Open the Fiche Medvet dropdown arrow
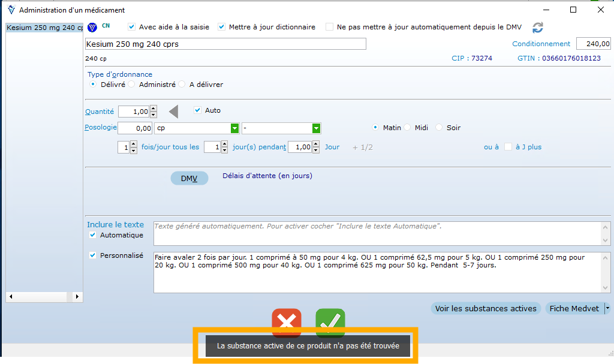 607,308
